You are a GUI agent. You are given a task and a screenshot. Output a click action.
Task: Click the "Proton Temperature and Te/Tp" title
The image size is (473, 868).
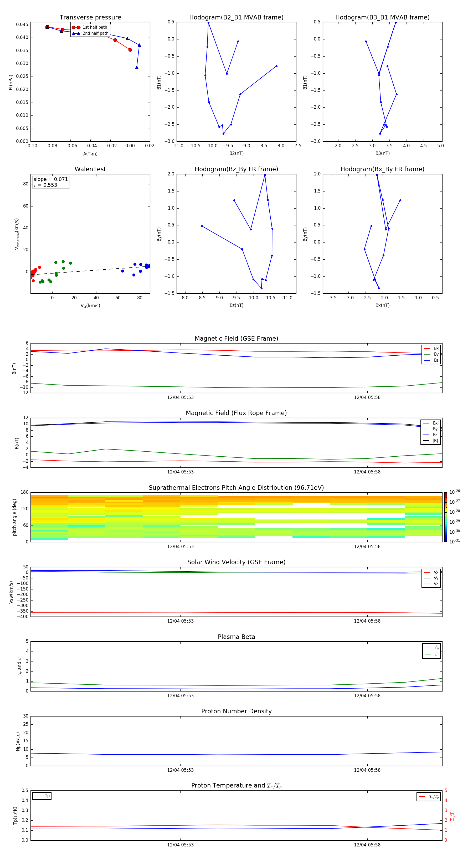(x=236, y=786)
